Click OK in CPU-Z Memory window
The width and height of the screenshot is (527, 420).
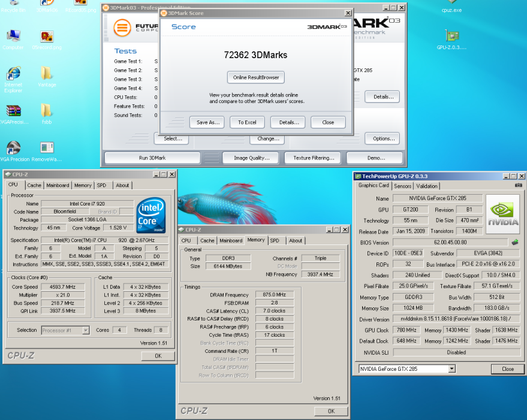click(331, 411)
